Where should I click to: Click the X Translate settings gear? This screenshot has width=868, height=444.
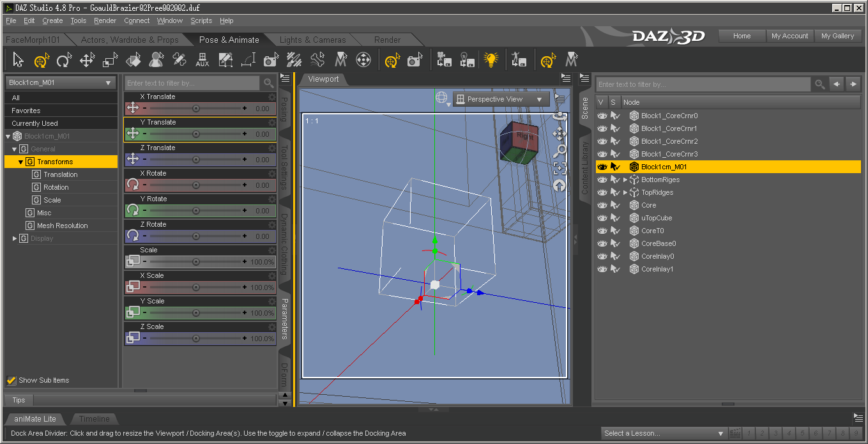[272, 97]
